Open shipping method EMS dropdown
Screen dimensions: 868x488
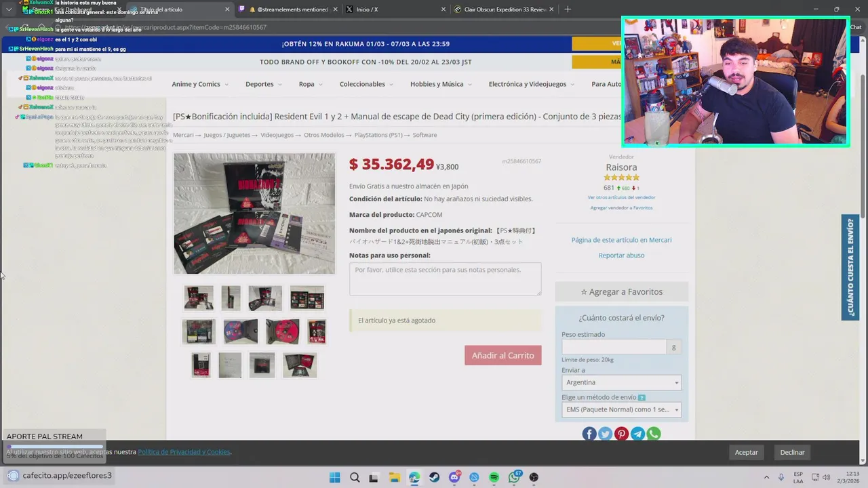(x=621, y=409)
